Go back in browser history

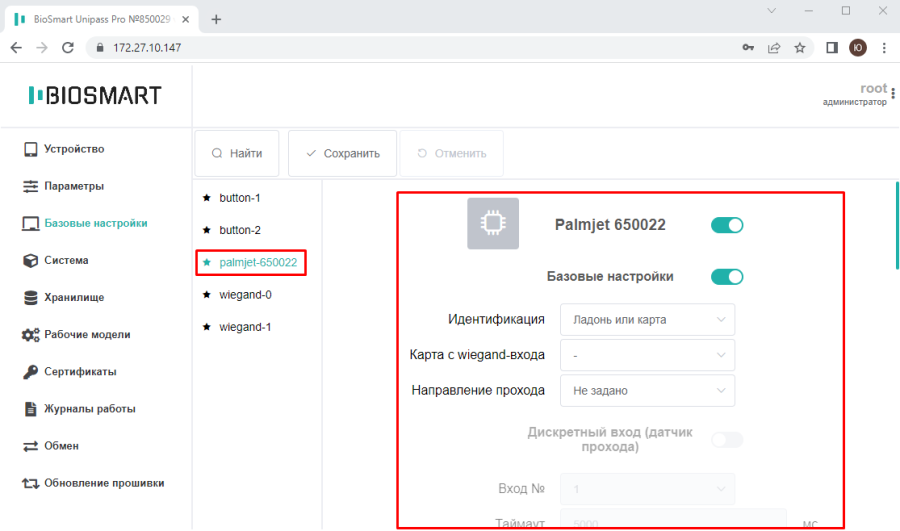point(16,48)
